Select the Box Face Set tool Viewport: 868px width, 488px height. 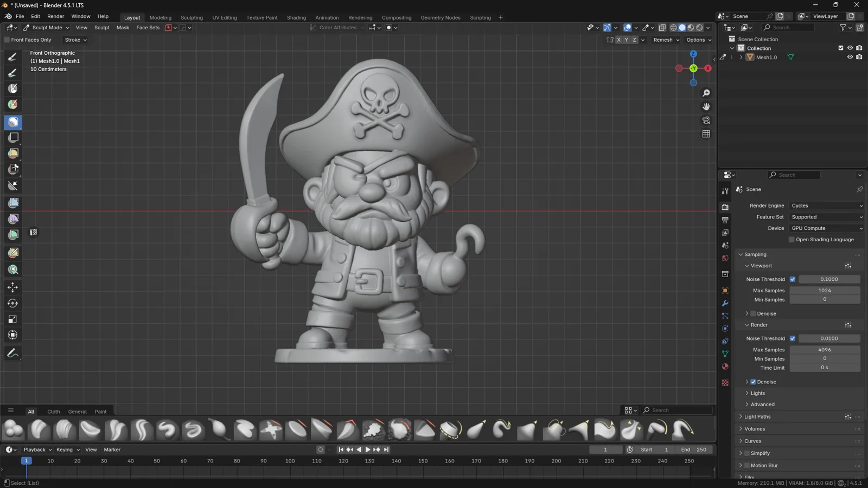coord(13,153)
